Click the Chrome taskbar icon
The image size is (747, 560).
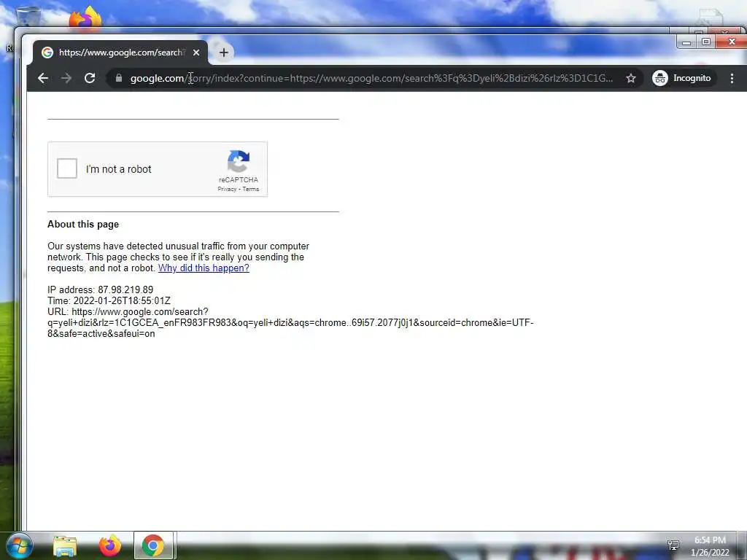(x=153, y=545)
